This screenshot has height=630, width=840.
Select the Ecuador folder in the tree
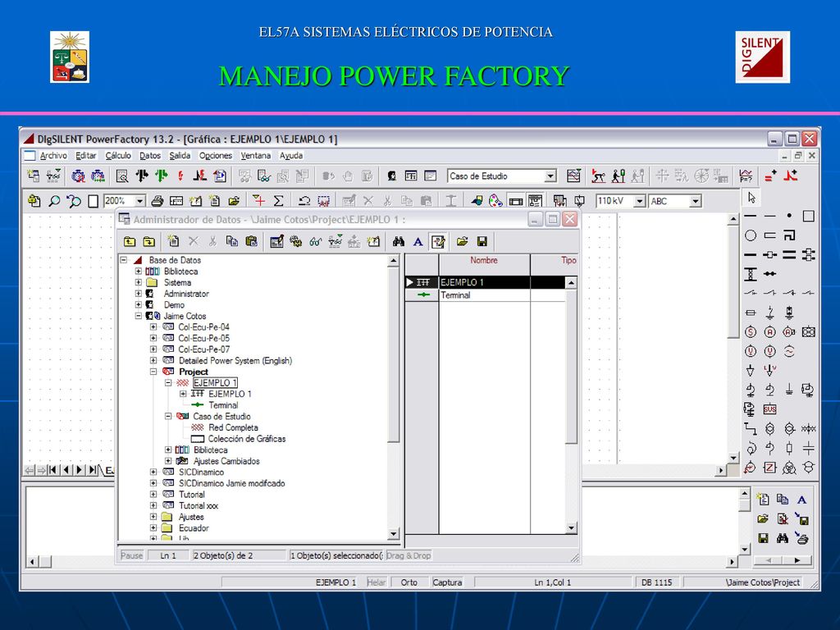(x=194, y=528)
